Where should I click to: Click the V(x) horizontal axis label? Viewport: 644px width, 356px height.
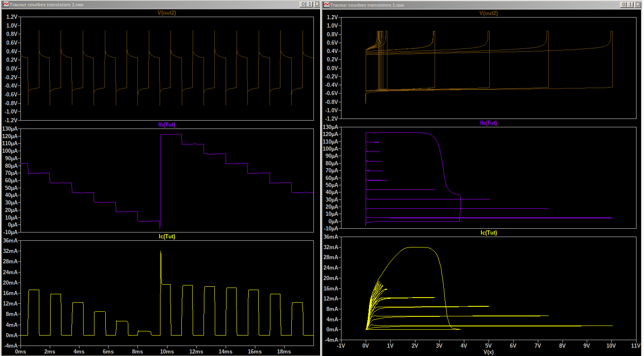click(488, 352)
